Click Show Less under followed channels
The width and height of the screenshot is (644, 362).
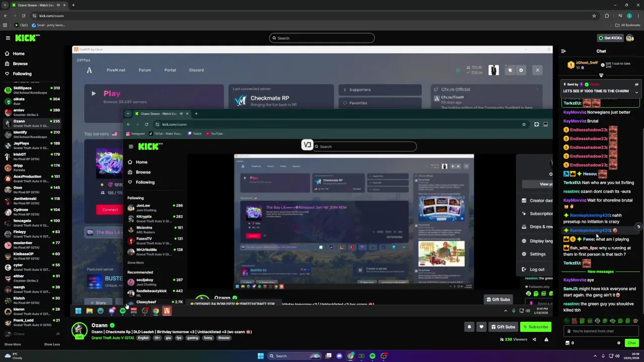pyautogui.click(x=52, y=344)
